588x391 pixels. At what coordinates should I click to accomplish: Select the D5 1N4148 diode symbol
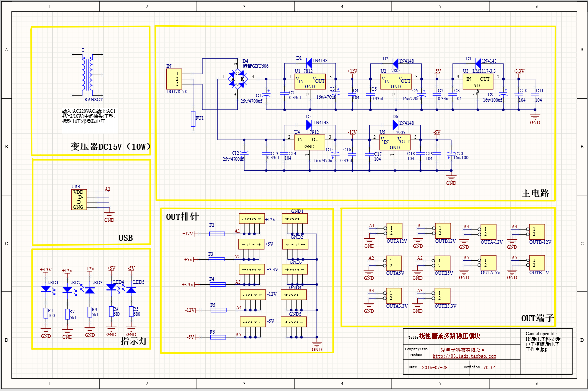[x=309, y=124]
